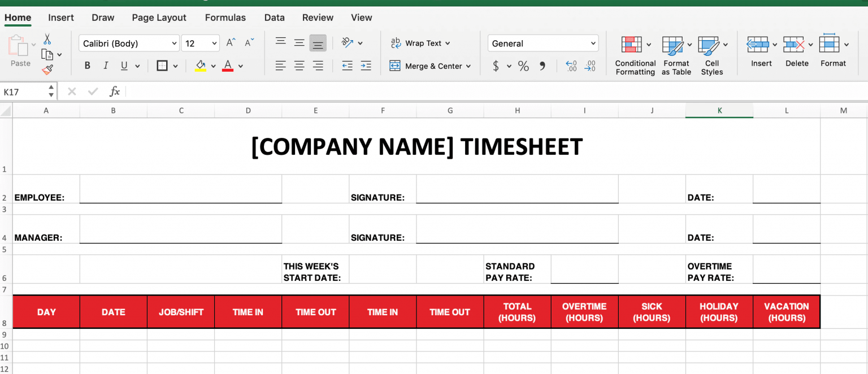868x374 pixels.
Task: Open the font size dropdown
Action: pyautogui.click(x=201, y=44)
